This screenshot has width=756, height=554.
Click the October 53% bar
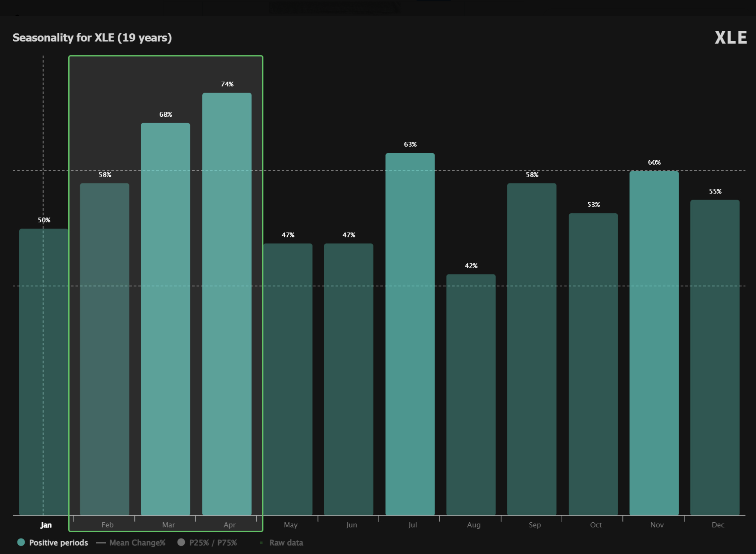tap(593, 364)
